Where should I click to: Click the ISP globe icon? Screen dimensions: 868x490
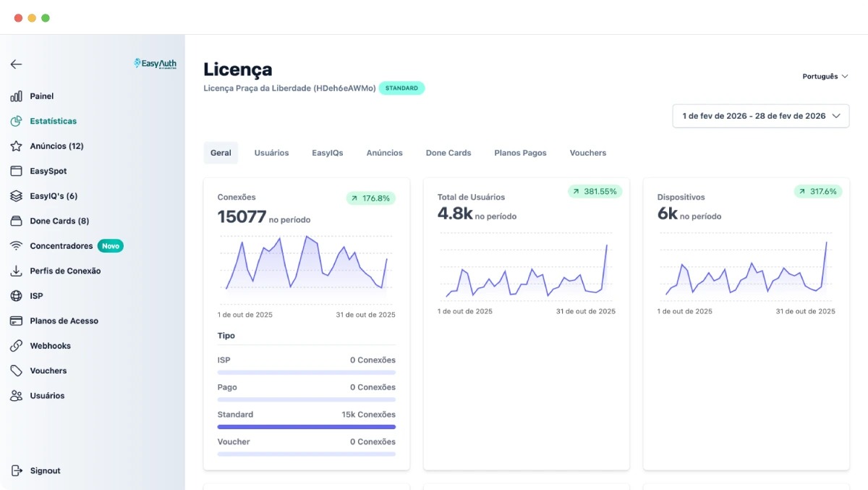(x=16, y=296)
